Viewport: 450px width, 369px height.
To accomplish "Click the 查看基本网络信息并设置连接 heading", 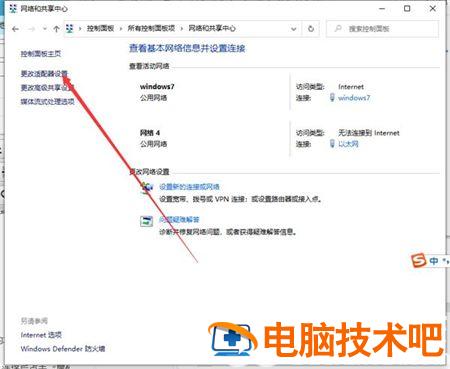I will [x=187, y=49].
